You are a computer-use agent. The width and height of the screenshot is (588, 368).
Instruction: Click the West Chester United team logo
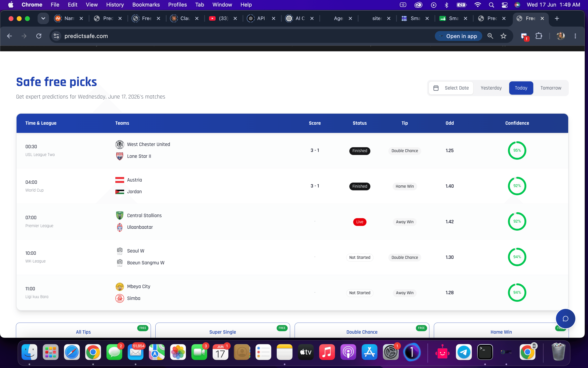(120, 145)
